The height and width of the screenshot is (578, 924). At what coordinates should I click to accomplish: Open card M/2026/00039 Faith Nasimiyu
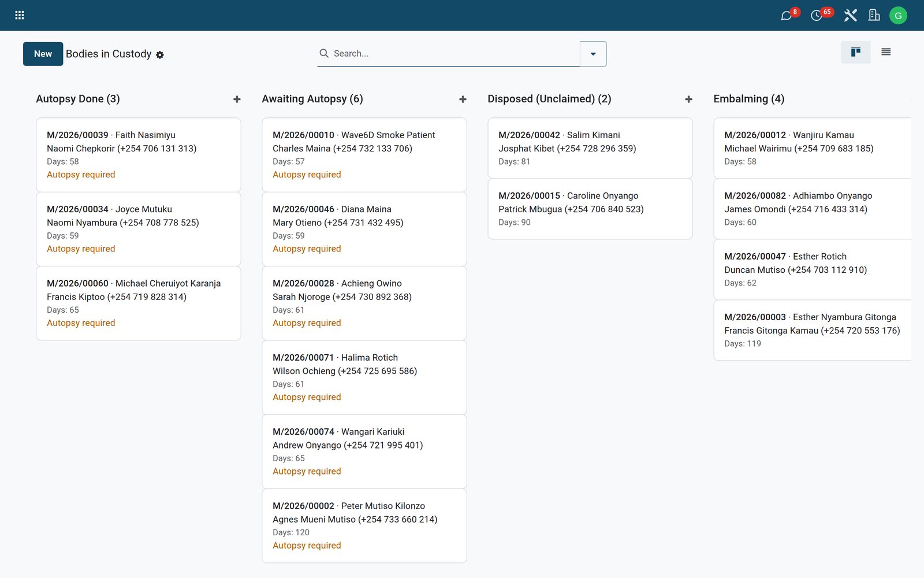[x=139, y=155]
